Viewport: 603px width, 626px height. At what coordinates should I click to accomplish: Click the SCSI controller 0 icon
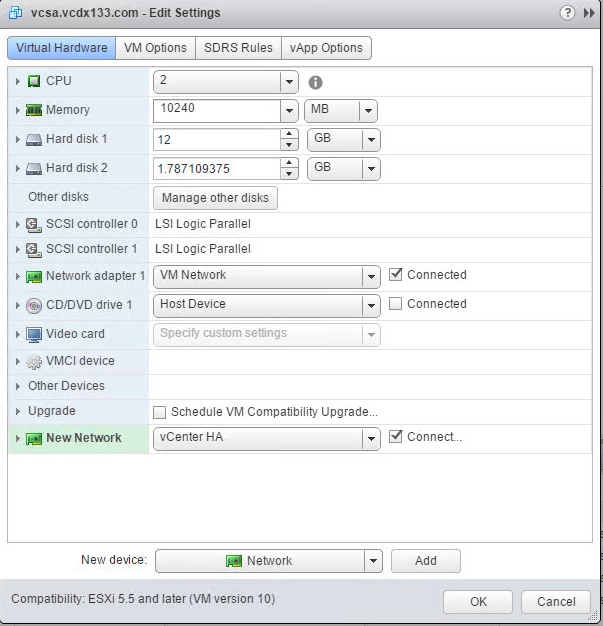click(33, 224)
